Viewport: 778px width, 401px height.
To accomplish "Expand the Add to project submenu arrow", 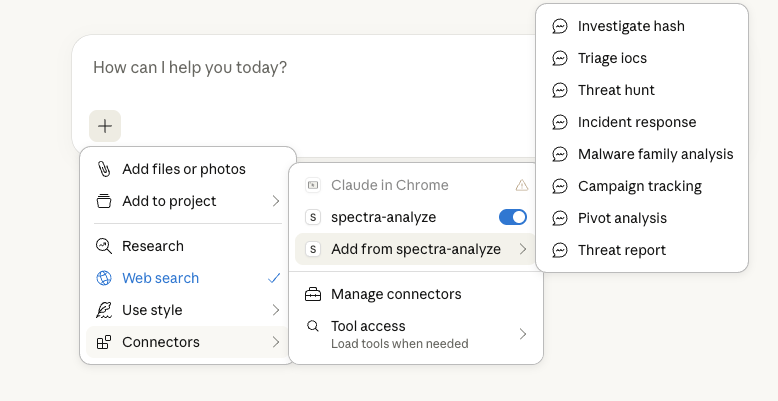I will point(276,201).
